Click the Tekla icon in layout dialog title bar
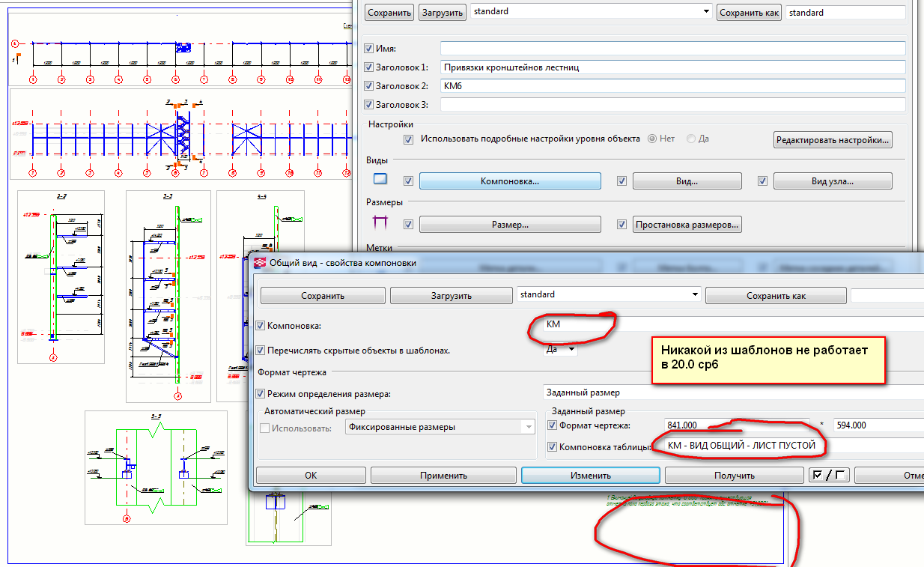The image size is (924, 567). pos(261,263)
